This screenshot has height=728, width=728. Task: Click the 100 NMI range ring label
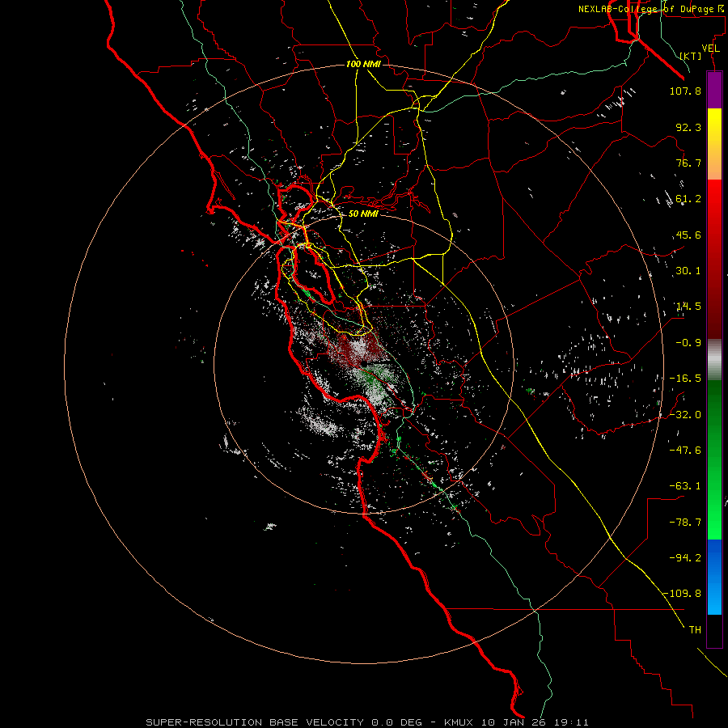coord(363,64)
